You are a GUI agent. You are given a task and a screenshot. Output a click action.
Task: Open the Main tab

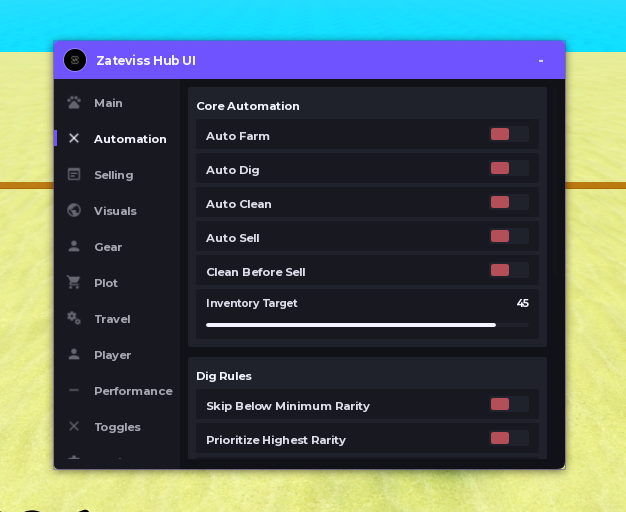coord(117,103)
